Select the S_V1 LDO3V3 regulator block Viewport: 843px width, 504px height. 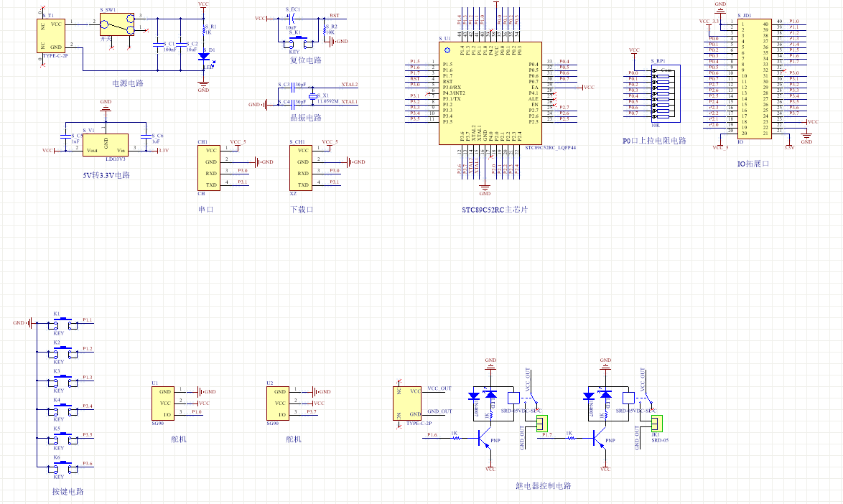tap(106, 145)
